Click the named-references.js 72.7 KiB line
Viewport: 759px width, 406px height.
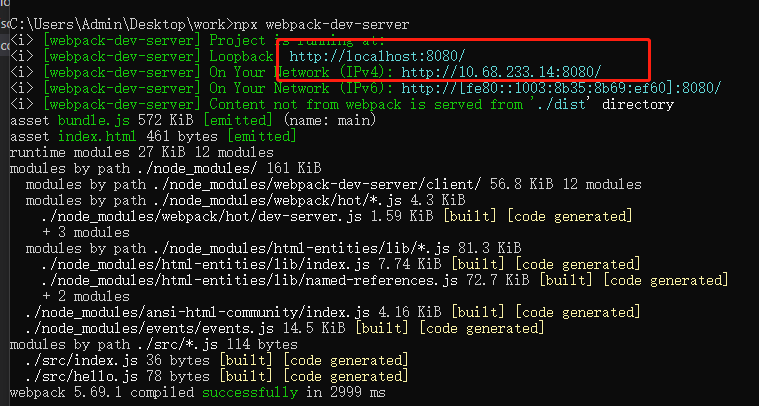(385, 280)
